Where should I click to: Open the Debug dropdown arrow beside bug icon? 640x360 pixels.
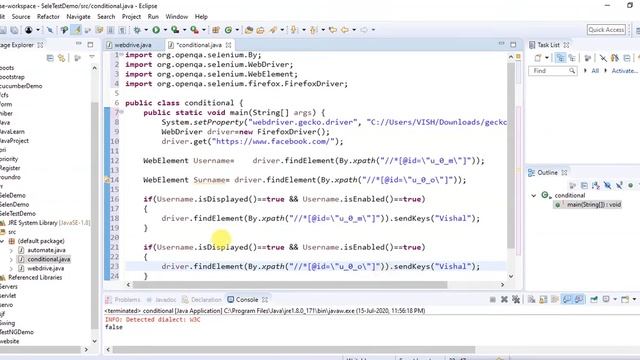(x=146, y=30)
